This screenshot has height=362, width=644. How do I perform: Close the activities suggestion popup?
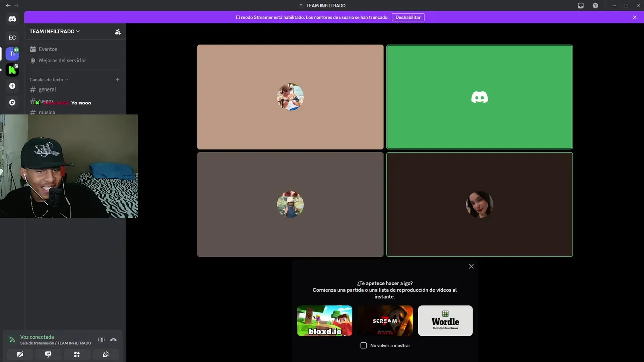pyautogui.click(x=471, y=266)
